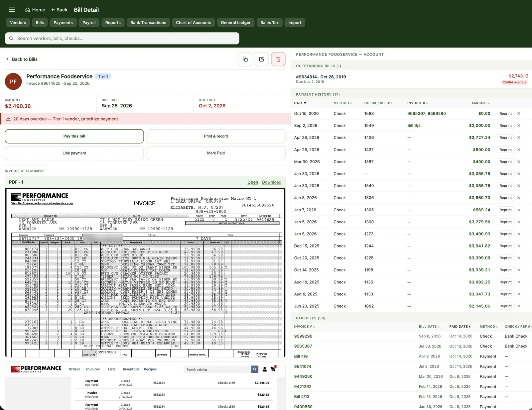Image resolution: width=532 pixels, height=410 pixels.
Task: Open outstanding bill #9634014
Action: [412, 79]
